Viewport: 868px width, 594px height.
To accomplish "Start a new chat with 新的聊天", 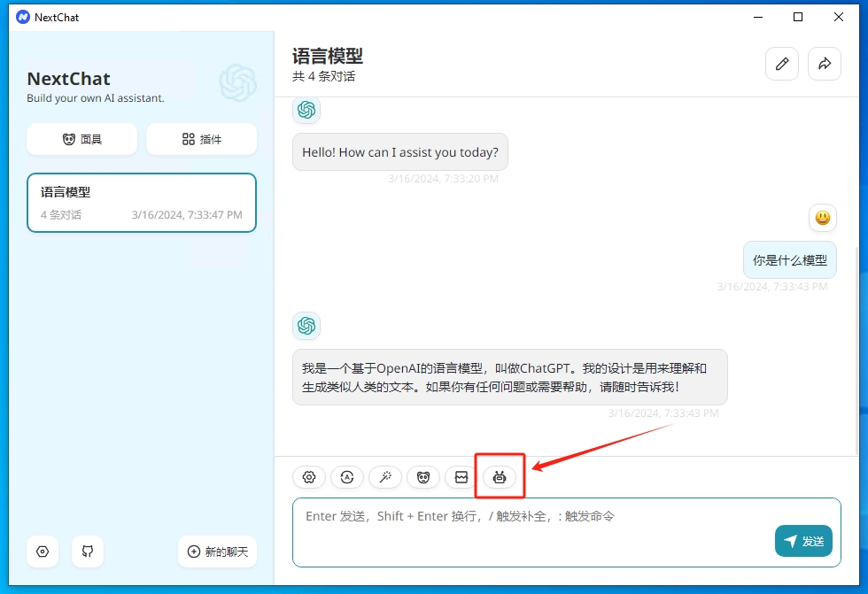I will pyautogui.click(x=218, y=552).
